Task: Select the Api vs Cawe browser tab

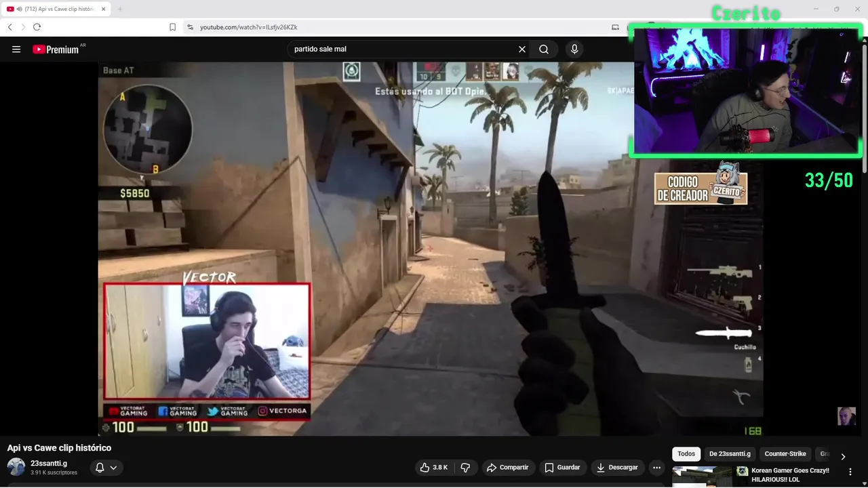Action: coord(56,9)
